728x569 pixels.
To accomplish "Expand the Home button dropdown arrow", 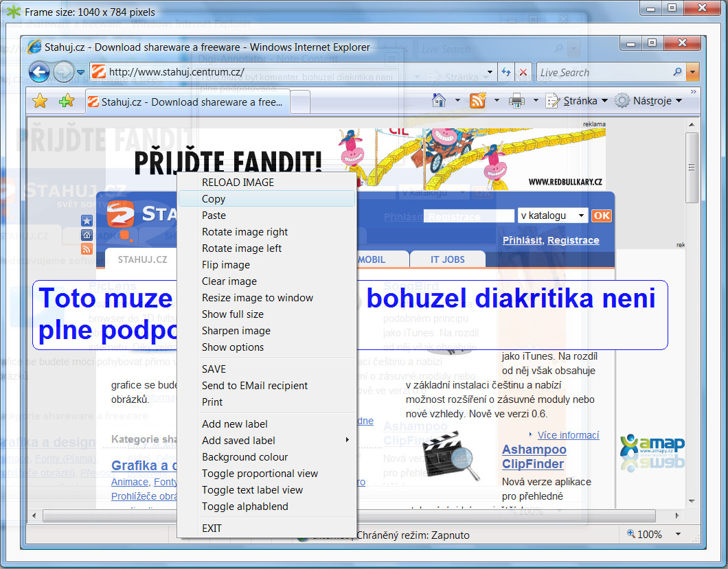I will coord(457,100).
